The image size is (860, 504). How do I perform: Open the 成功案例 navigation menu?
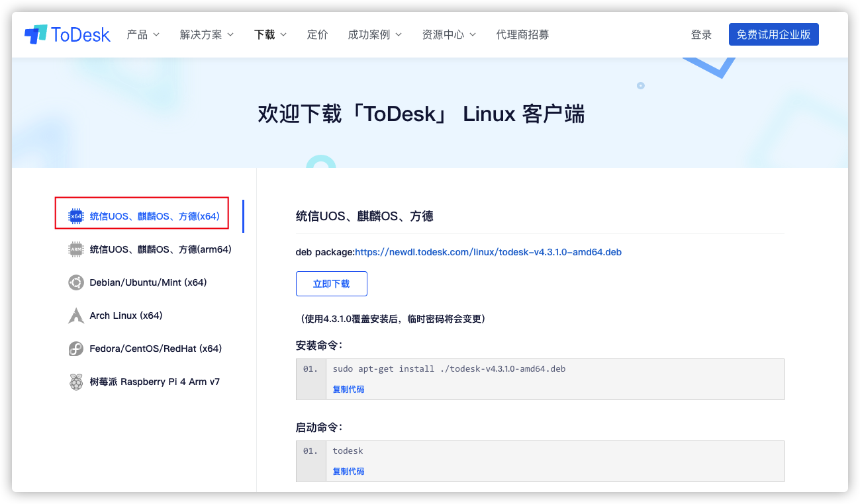[369, 34]
